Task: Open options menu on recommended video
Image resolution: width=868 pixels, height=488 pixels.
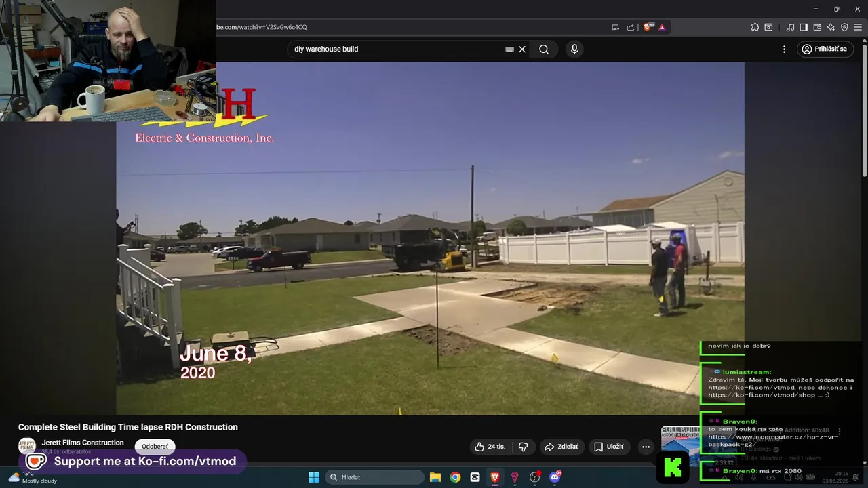Action: (x=840, y=432)
